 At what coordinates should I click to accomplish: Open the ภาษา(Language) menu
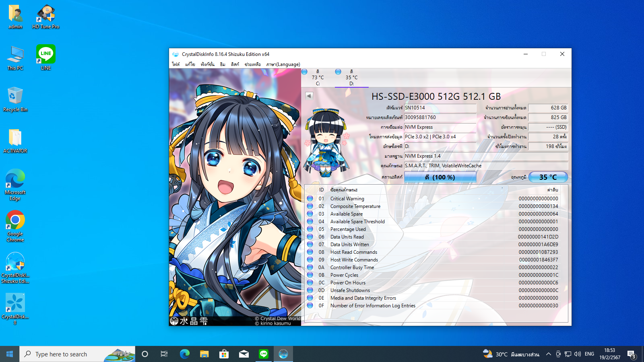tap(283, 64)
